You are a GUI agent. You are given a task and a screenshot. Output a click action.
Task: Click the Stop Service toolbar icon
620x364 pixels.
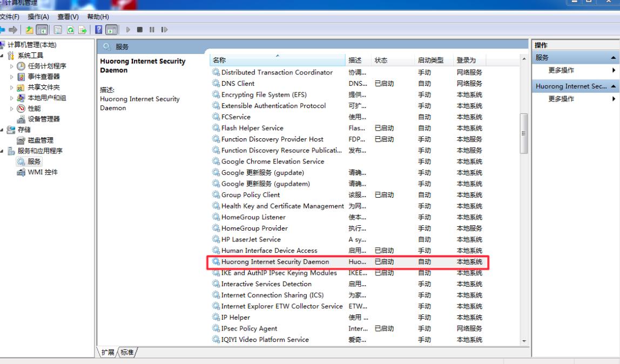pos(140,30)
